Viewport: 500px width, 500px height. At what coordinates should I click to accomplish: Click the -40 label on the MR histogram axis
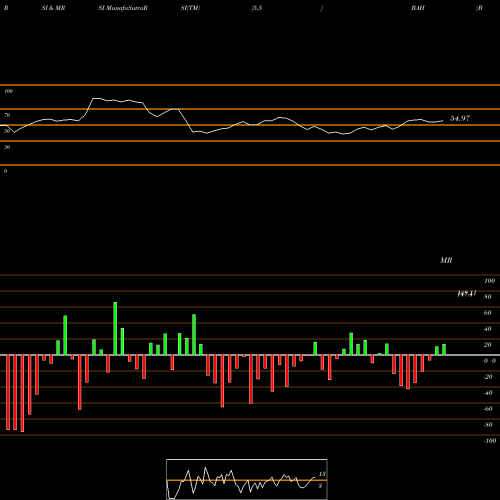coord(488,393)
